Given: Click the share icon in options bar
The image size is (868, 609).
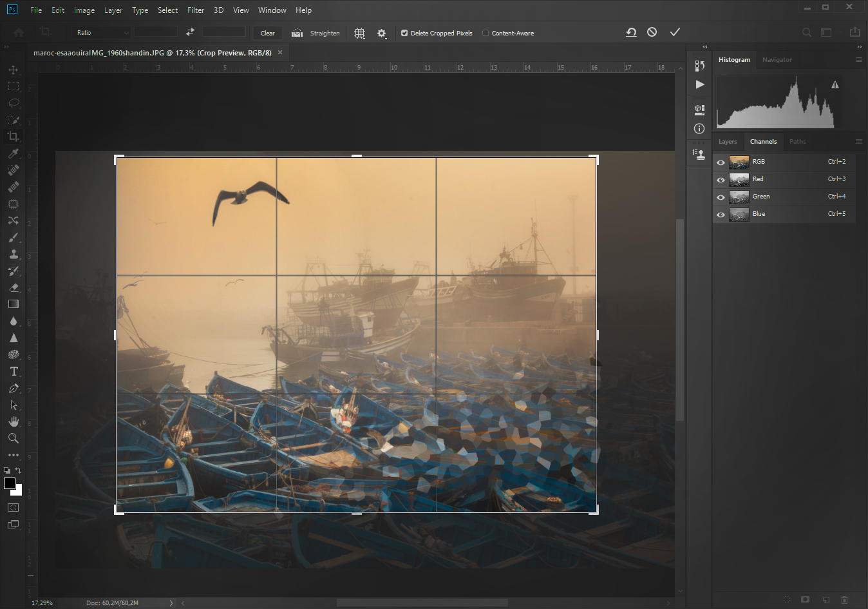Looking at the screenshot, I should pos(854,32).
